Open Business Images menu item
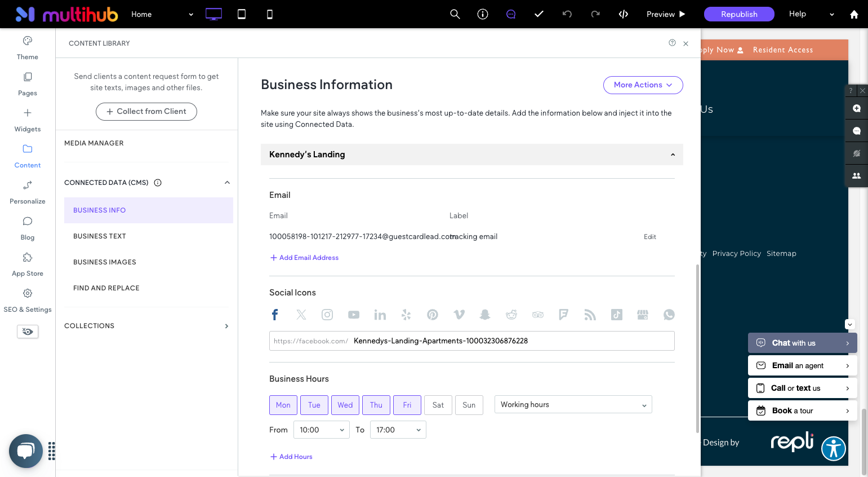Screen dimensions: 868x477 pos(149,262)
